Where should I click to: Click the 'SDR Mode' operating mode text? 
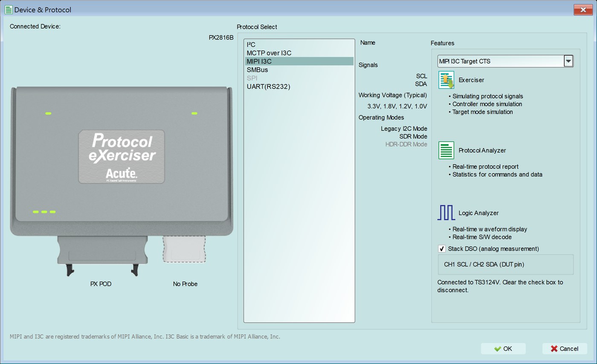coord(413,136)
